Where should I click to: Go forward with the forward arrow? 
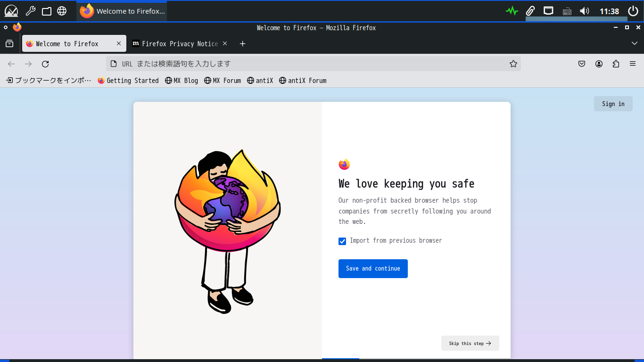28,64
